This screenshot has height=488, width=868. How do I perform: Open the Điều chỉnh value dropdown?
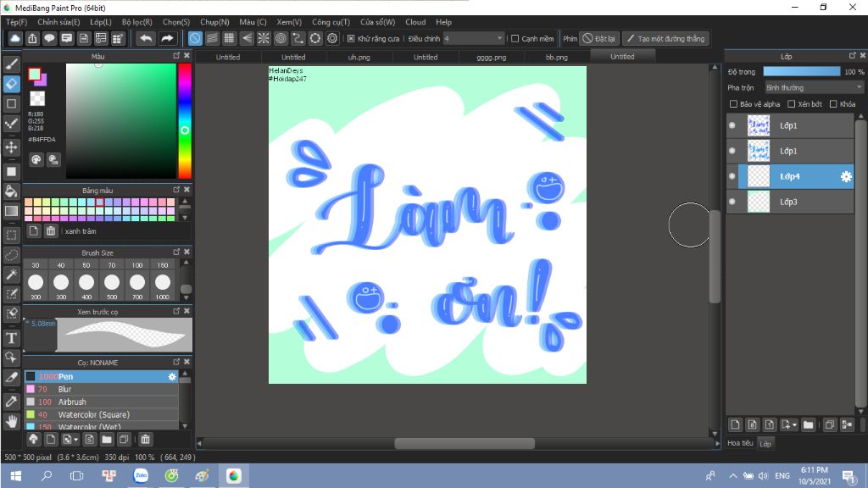click(x=473, y=39)
